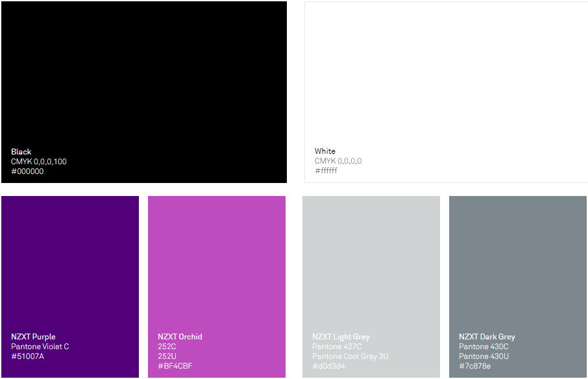Select the NZXT Orchid swatch
Screen dimensions: 588x379
[217, 287]
